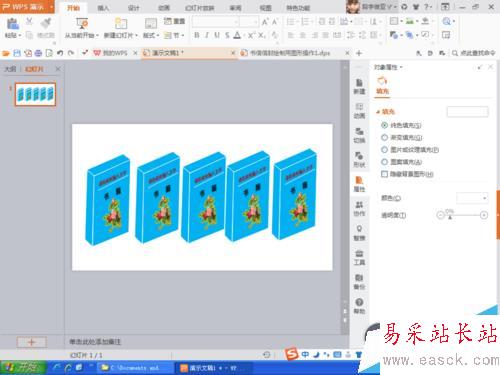Redo the last action

click(71, 53)
